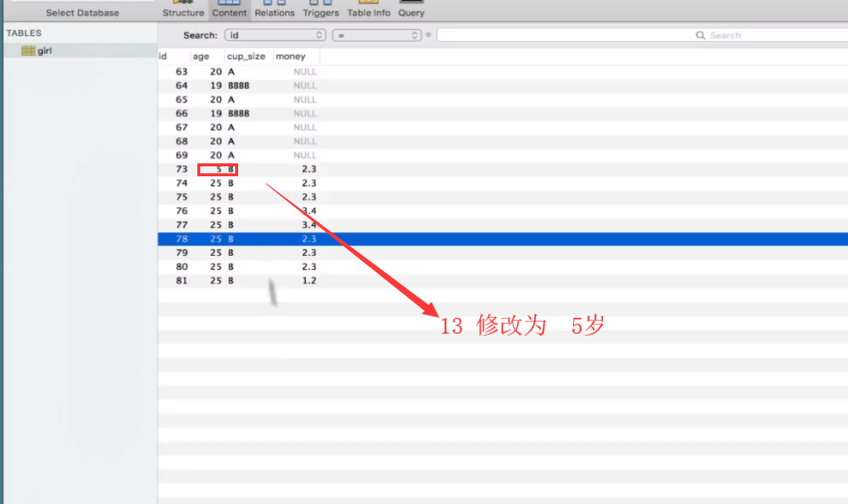Open the Query editor view
This screenshot has height=504, width=848.
[x=411, y=10]
